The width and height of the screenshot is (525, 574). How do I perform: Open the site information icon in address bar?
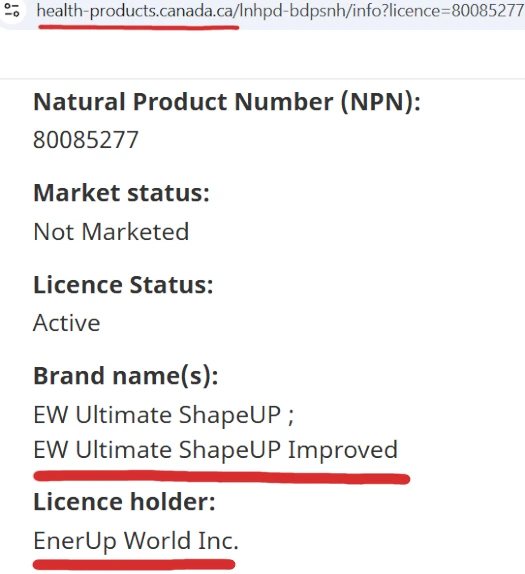(12, 10)
